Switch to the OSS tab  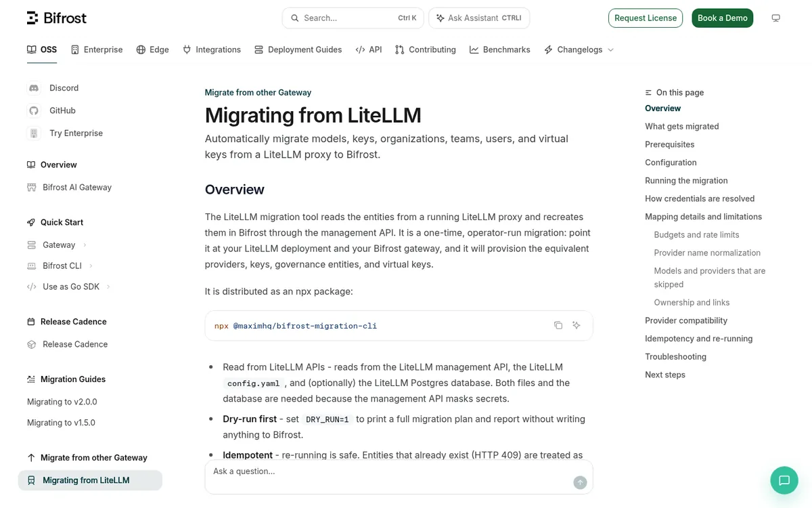point(42,50)
